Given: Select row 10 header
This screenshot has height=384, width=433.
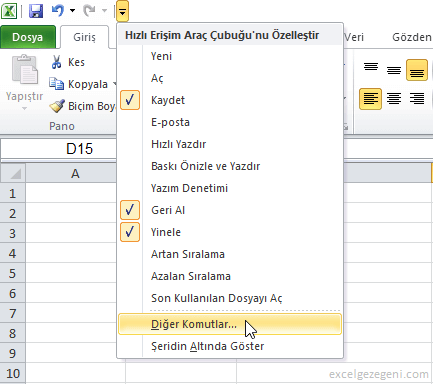Looking at the screenshot, I should tap(13, 373).
